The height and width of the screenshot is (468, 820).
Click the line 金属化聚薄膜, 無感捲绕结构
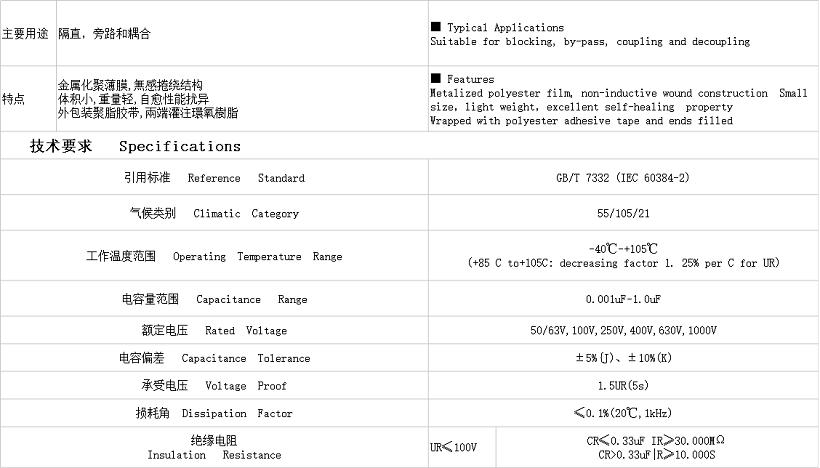pos(130,85)
